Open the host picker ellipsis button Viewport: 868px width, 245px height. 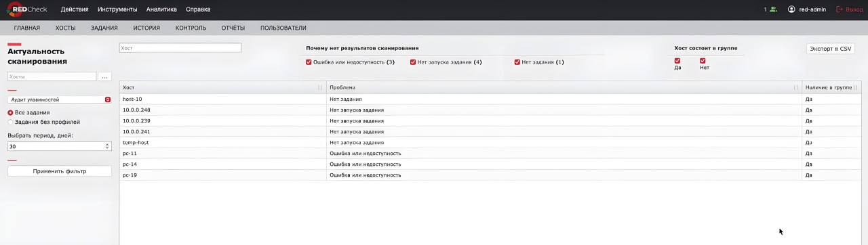[105, 77]
